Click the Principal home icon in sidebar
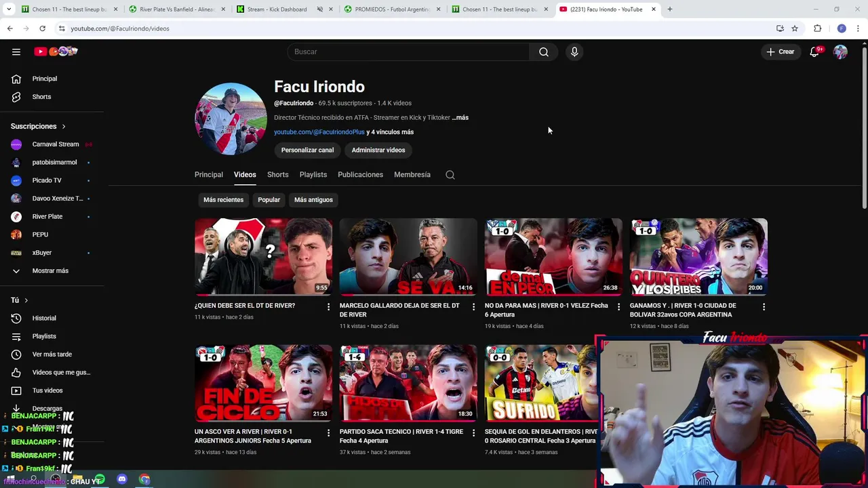This screenshot has height=488, width=868. pos(16,79)
